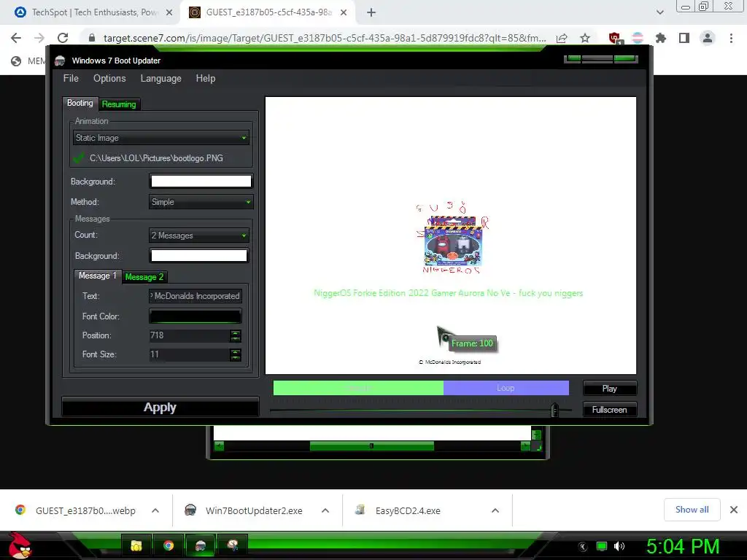Open the volume speaker tray icon
Image resolution: width=747 pixels, height=560 pixels.
click(619, 546)
